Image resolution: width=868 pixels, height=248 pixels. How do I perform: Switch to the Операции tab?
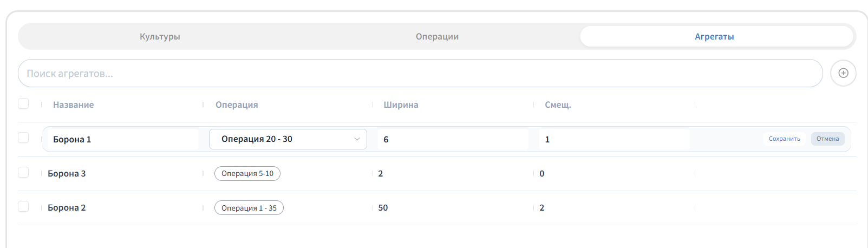pos(437,36)
